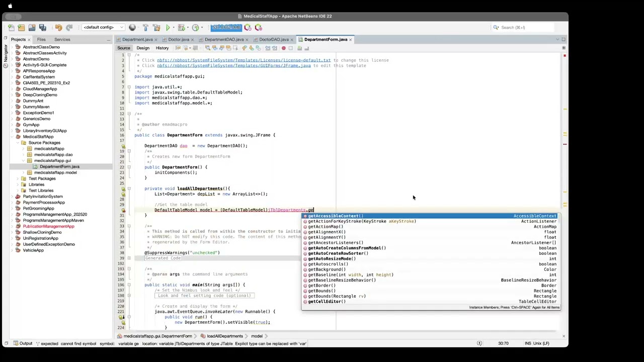
Task: Open the Run Project dropdown arrow
Action: [174, 28]
